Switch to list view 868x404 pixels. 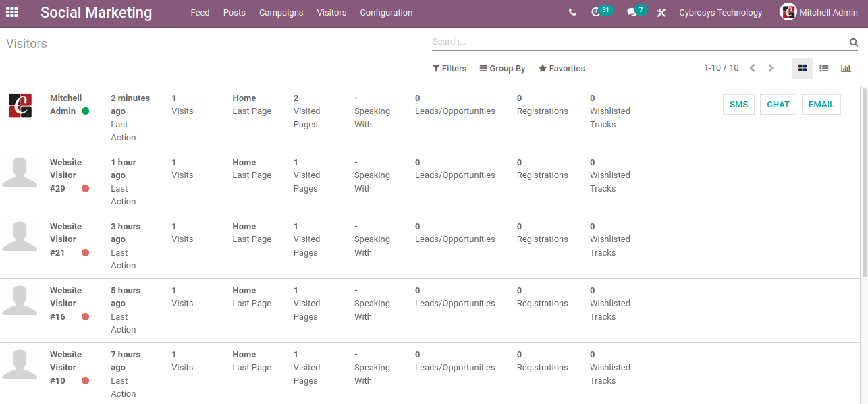click(x=824, y=68)
